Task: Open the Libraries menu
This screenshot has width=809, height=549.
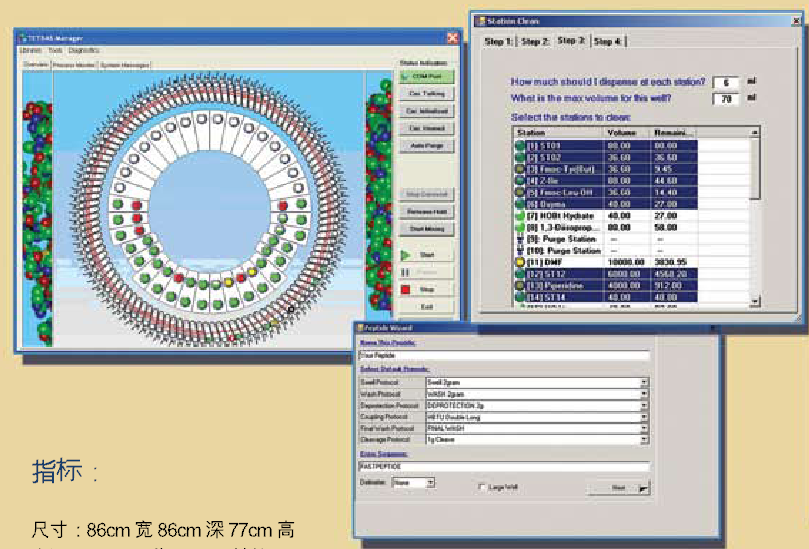Action: point(30,51)
